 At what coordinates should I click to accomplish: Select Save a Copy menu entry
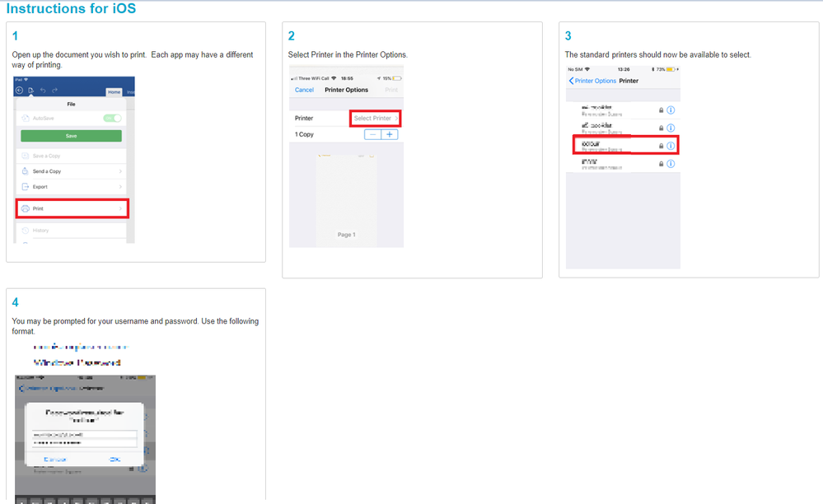click(72, 156)
